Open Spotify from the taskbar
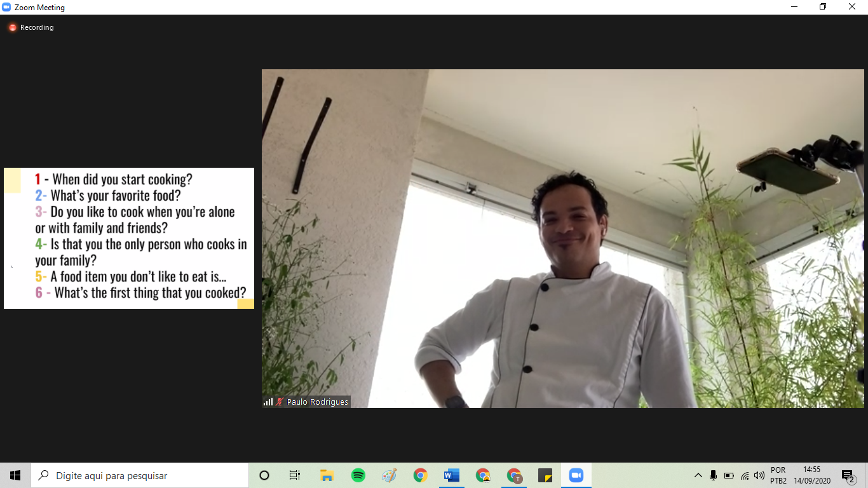Image resolution: width=868 pixels, height=488 pixels. (358, 475)
